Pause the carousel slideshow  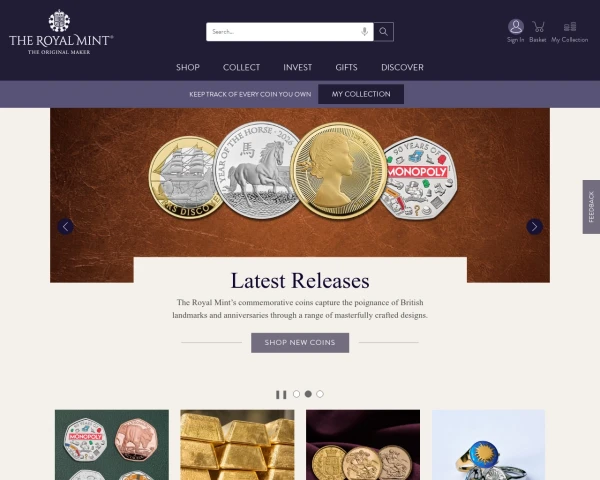(281, 394)
